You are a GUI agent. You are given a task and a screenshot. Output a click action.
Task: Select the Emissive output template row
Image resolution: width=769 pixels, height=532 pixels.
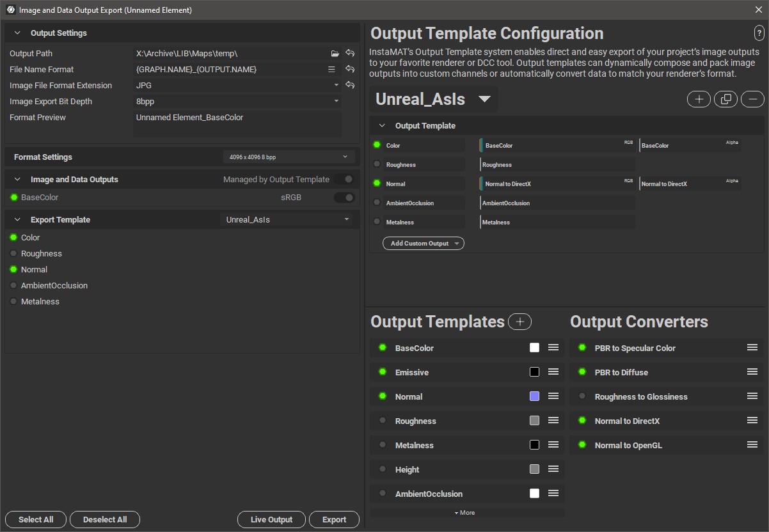[448, 373]
